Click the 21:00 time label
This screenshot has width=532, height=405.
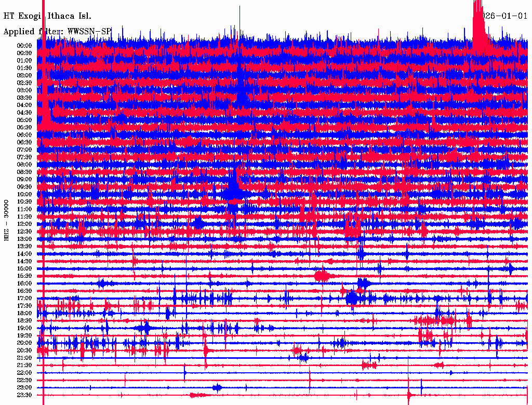[24, 358]
